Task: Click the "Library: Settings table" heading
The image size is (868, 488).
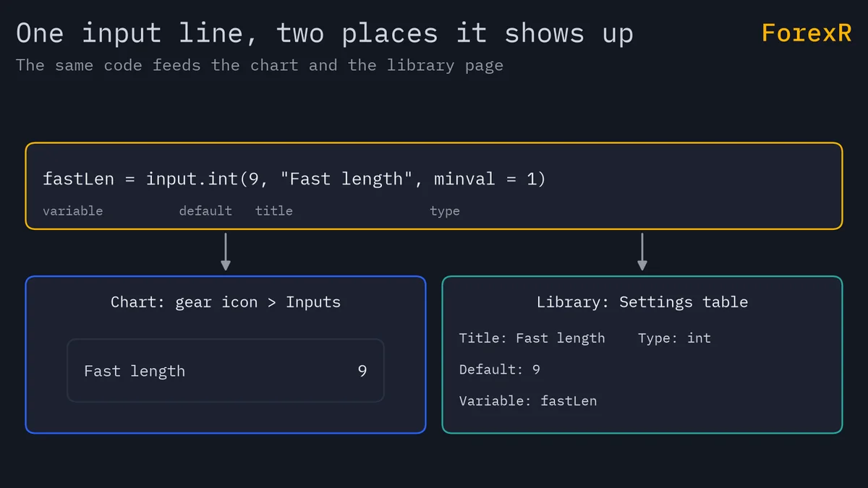Action: pos(642,302)
